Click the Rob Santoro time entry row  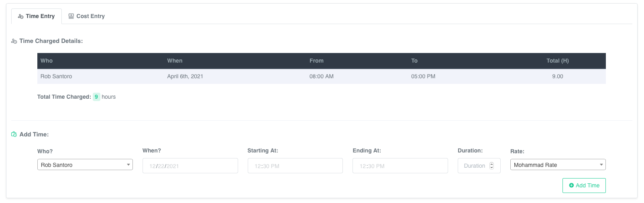tap(321, 76)
